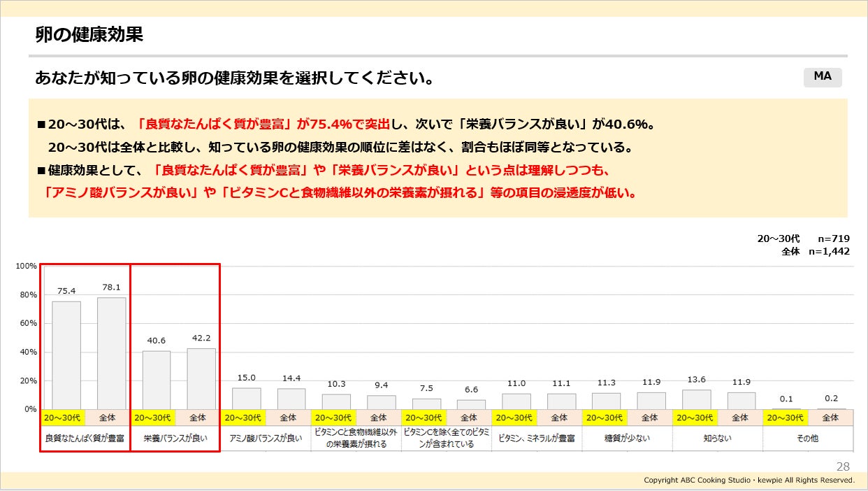This screenshot has width=868, height=491.
Task: Click the value label 78.1
Action: [112, 287]
